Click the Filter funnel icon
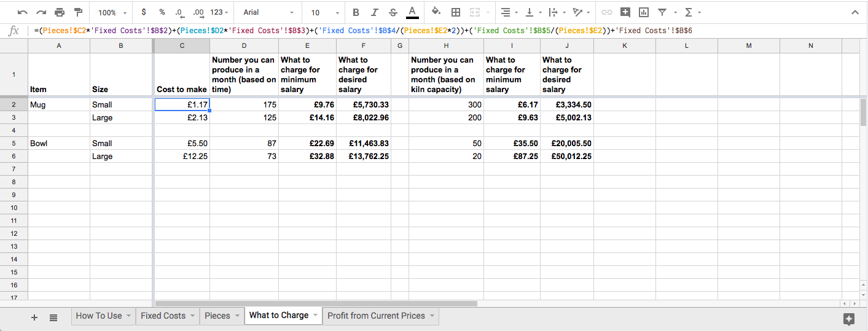The width and height of the screenshot is (868, 331). click(x=662, y=12)
